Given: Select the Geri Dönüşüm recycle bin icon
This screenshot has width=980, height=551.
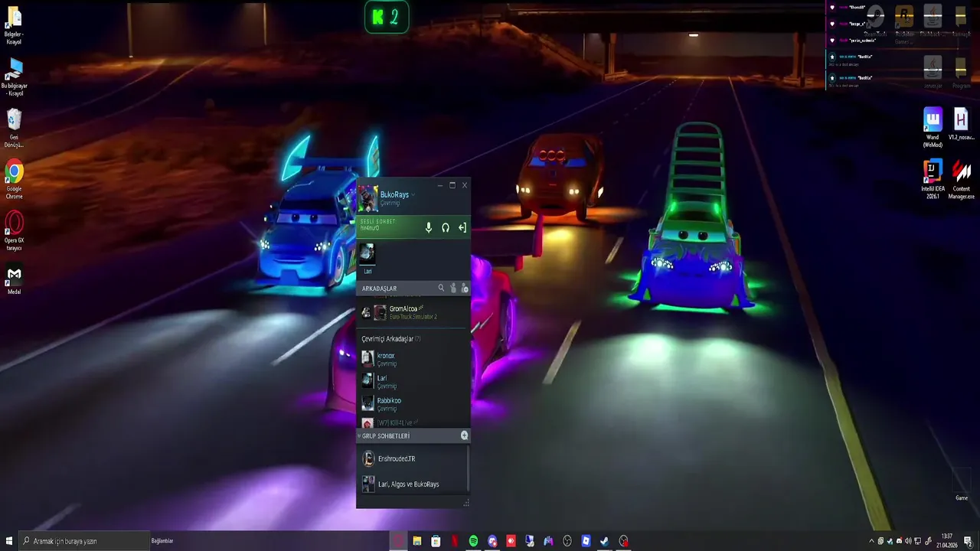Looking at the screenshot, I should (14, 128).
